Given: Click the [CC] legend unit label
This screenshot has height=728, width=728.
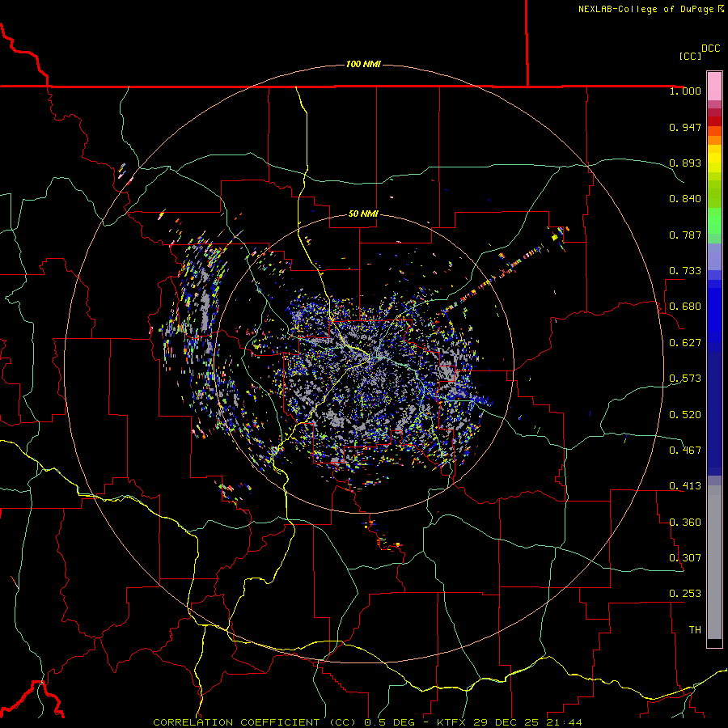Looking at the screenshot, I should (x=690, y=56).
